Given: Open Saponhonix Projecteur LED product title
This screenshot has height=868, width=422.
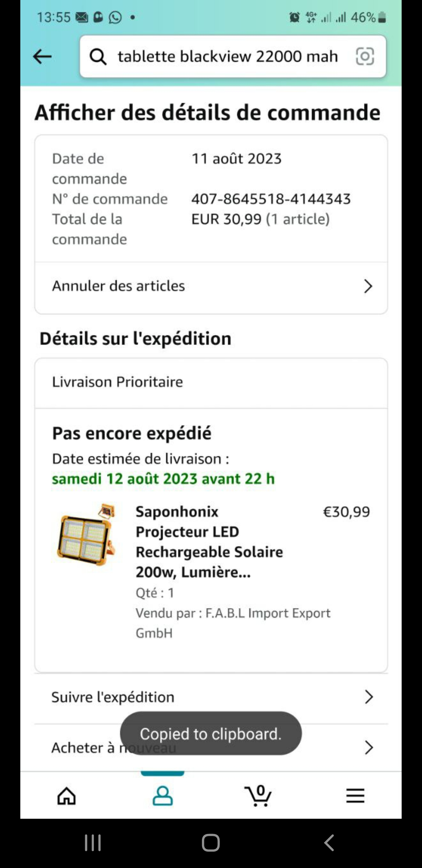Looking at the screenshot, I should pyautogui.click(x=209, y=542).
